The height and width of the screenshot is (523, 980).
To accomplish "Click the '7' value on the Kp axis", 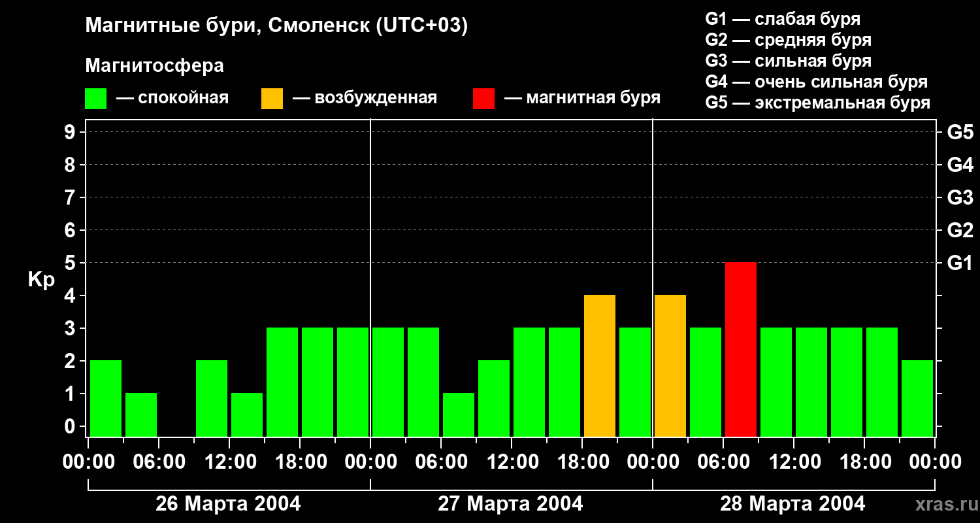I will (x=71, y=197).
